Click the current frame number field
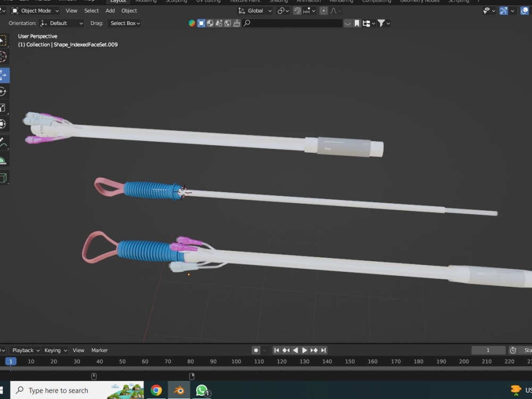532x399 pixels. (x=488, y=350)
